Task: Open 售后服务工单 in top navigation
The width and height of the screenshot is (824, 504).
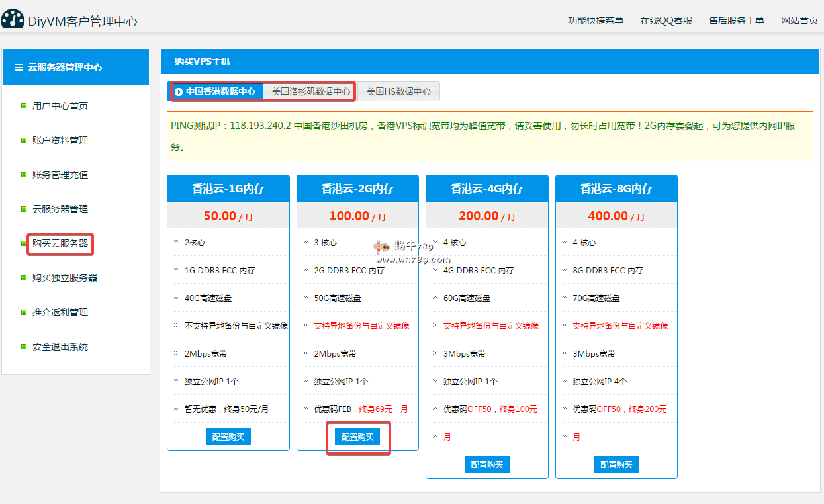Action: (x=737, y=21)
